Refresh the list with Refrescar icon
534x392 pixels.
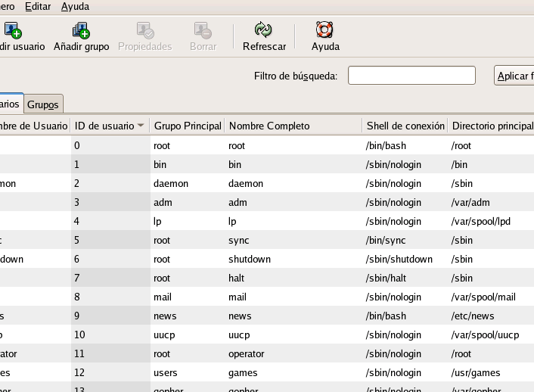pos(263,30)
